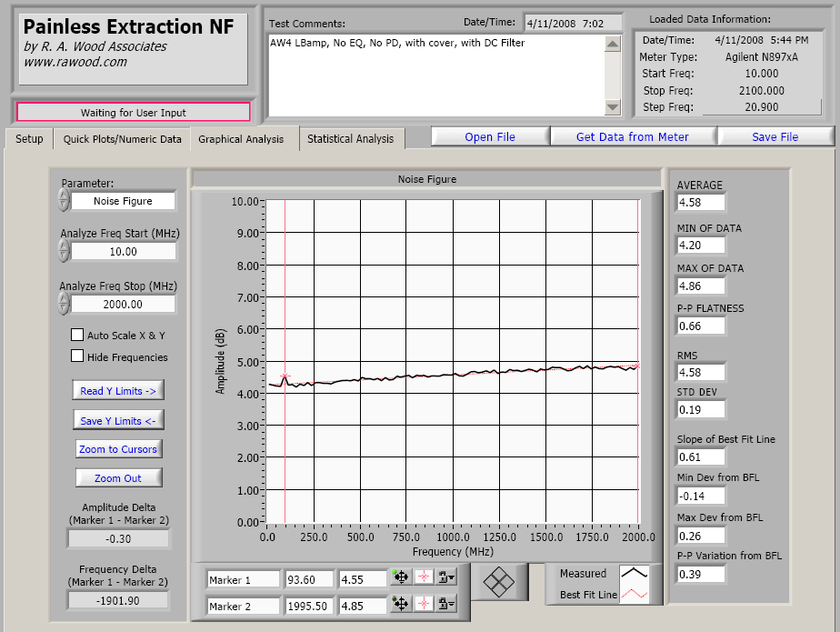Go to the Statistical Analysis tab

[x=350, y=139]
